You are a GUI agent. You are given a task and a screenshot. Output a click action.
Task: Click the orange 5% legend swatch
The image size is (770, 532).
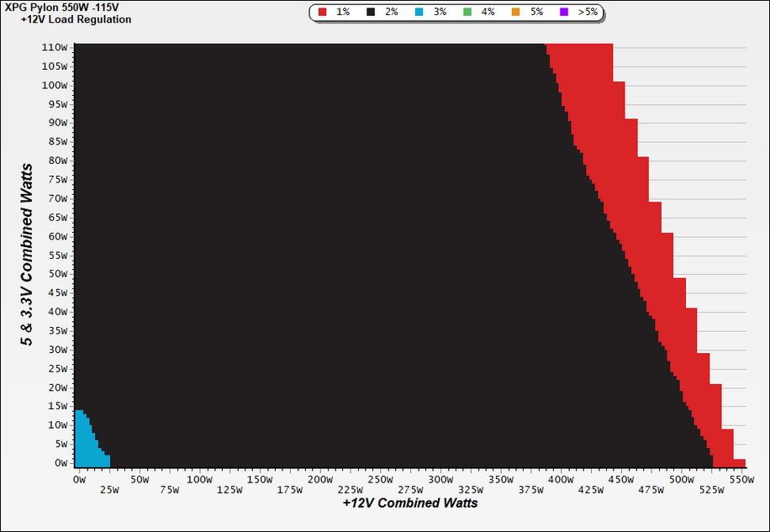point(515,13)
